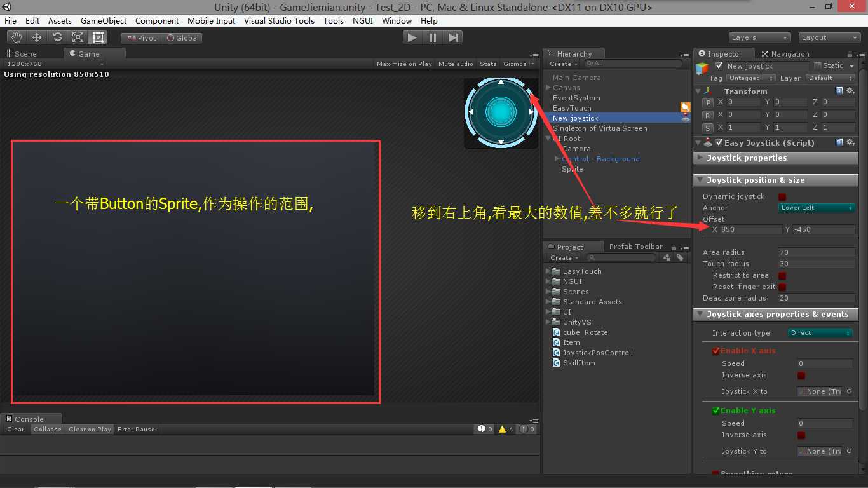Open the Gizmos dropdown
Screen dimensions: 868x488
(x=518, y=64)
